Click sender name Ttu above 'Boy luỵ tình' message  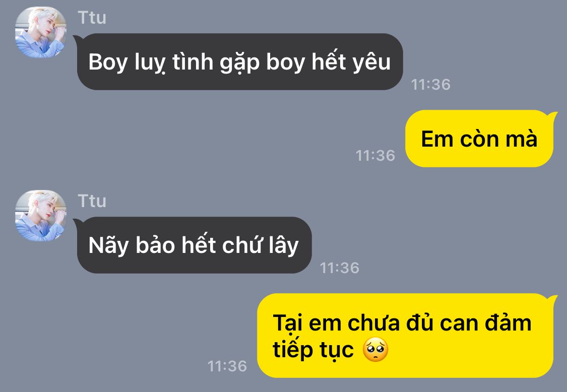pos(92,18)
